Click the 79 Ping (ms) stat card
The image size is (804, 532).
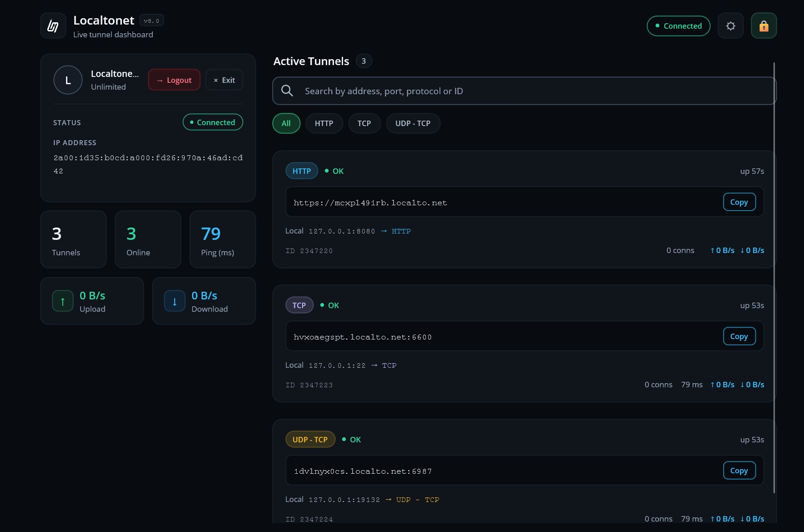coord(222,239)
